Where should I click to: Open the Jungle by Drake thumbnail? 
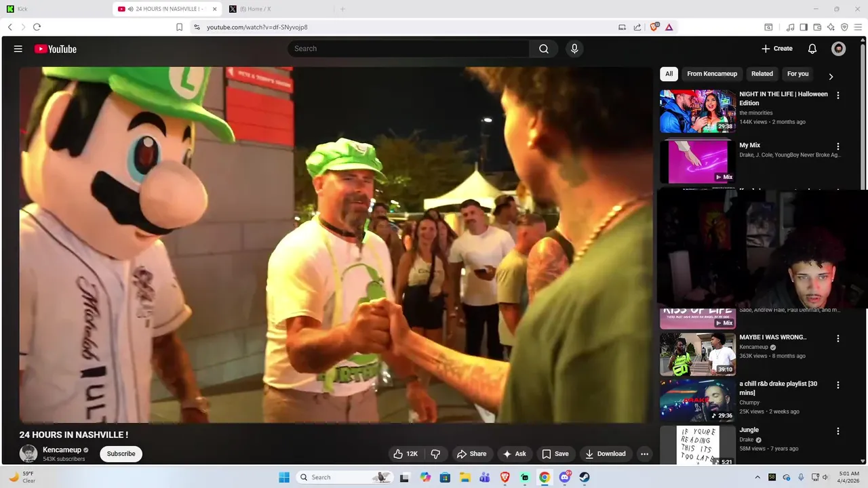[698, 445]
